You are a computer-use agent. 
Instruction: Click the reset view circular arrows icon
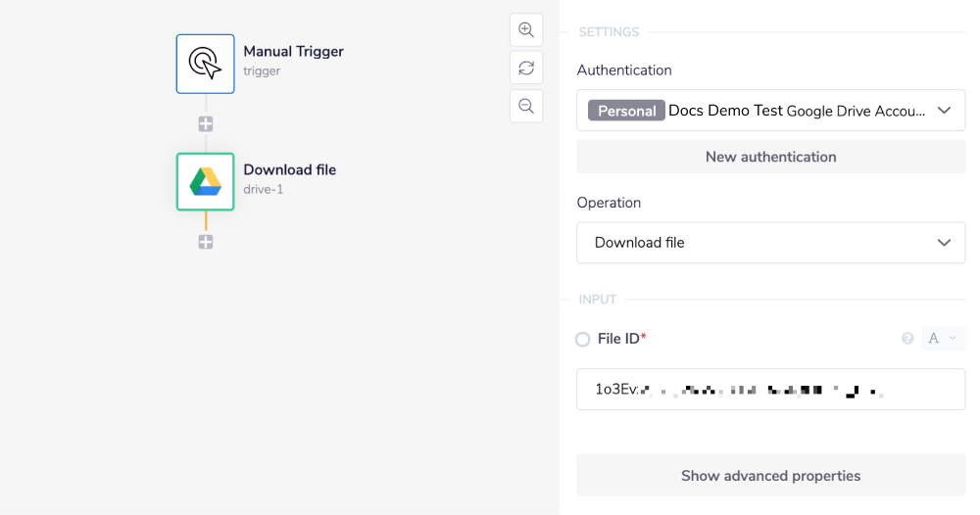tap(526, 68)
